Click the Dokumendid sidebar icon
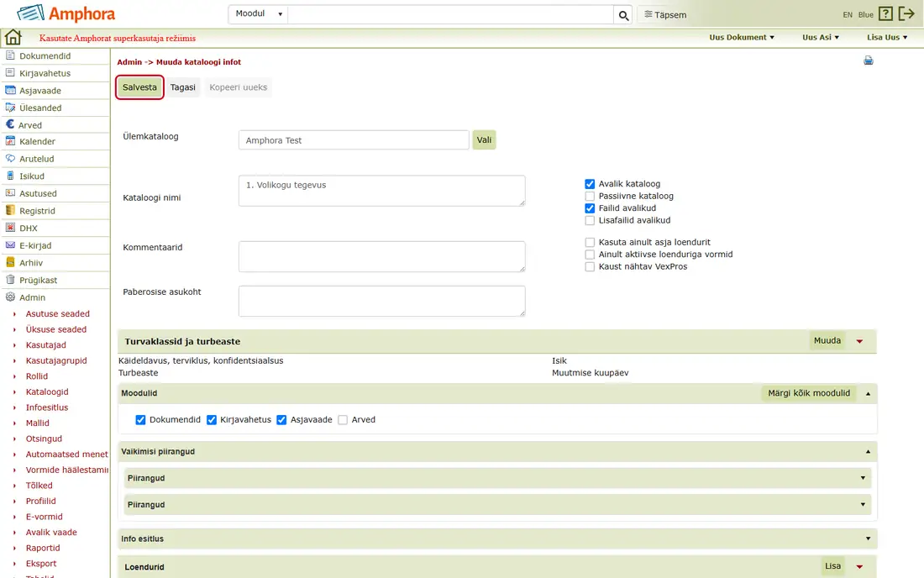The height and width of the screenshot is (578, 924). pyautogui.click(x=10, y=55)
